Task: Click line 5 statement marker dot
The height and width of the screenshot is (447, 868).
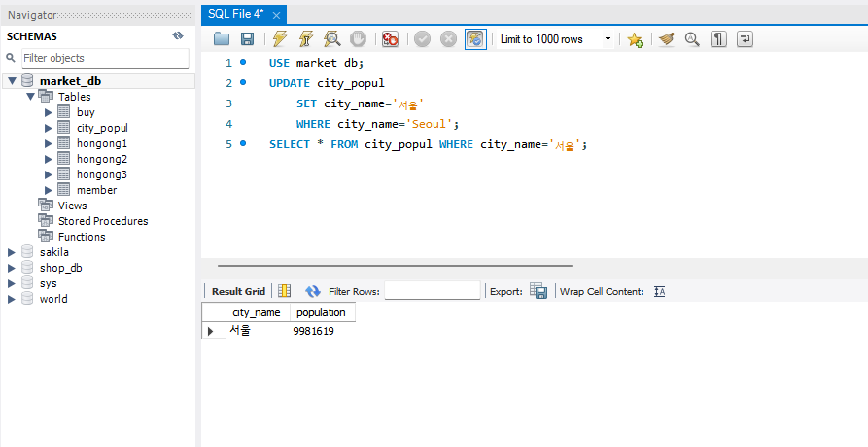Action: click(243, 144)
